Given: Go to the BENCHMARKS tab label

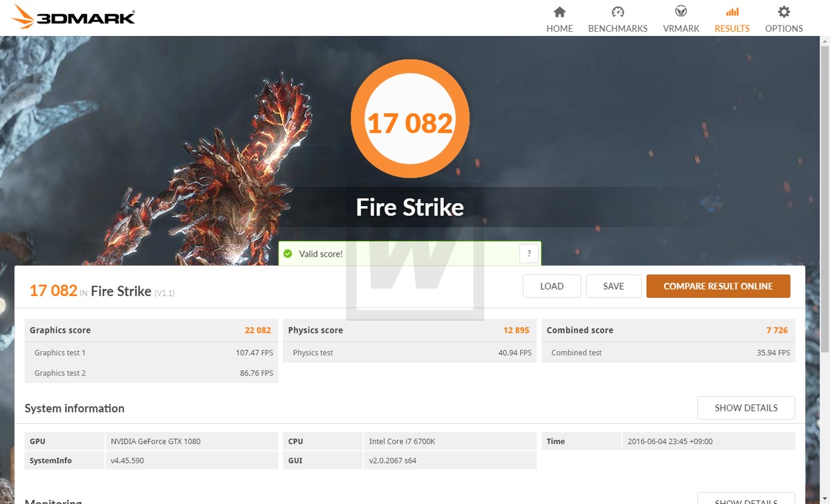Looking at the screenshot, I should [x=618, y=28].
